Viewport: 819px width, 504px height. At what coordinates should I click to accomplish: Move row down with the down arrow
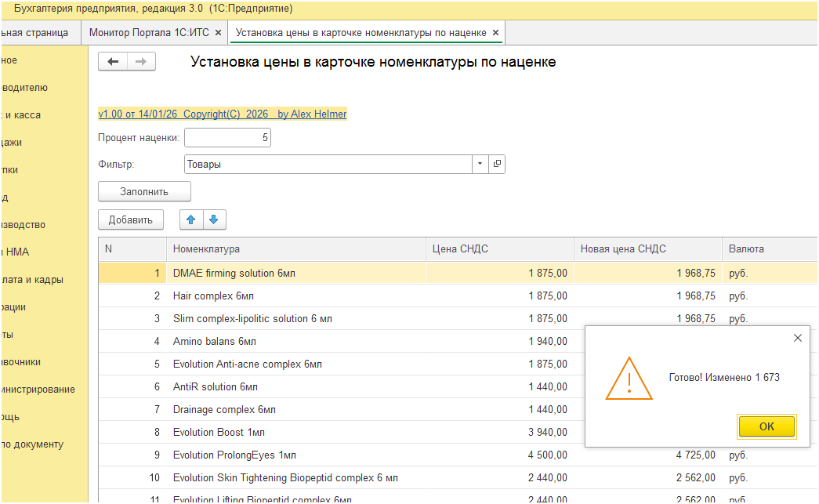(x=215, y=220)
